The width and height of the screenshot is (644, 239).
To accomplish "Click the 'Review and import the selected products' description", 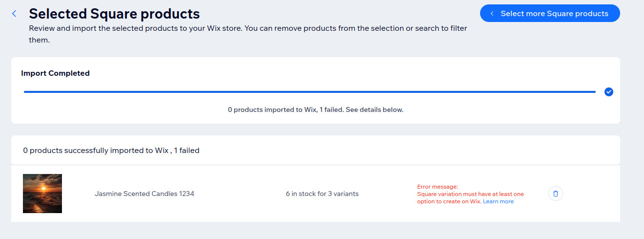I will coord(248,28).
